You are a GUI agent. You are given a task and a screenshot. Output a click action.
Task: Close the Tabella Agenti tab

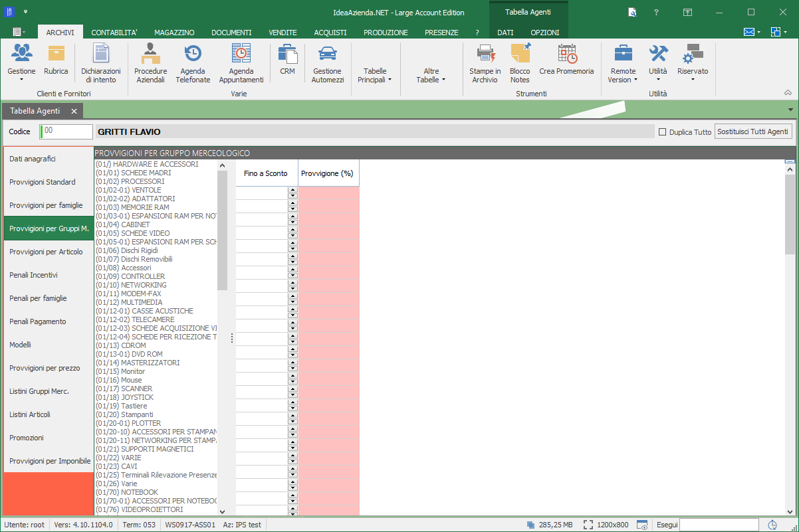click(74, 111)
